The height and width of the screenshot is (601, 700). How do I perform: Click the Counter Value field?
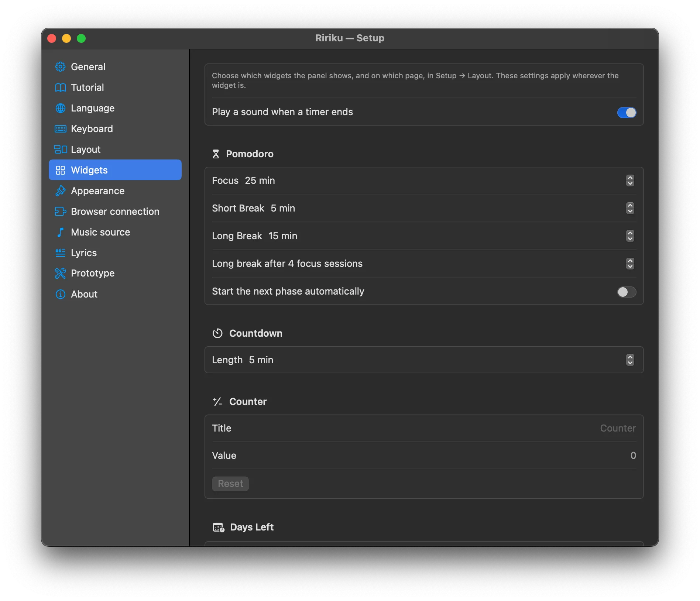[424, 456]
